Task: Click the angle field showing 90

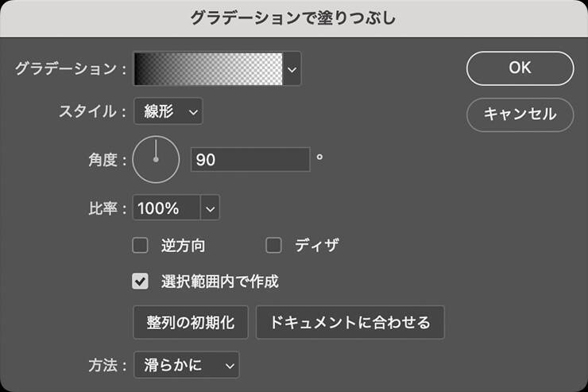Action: coord(250,160)
